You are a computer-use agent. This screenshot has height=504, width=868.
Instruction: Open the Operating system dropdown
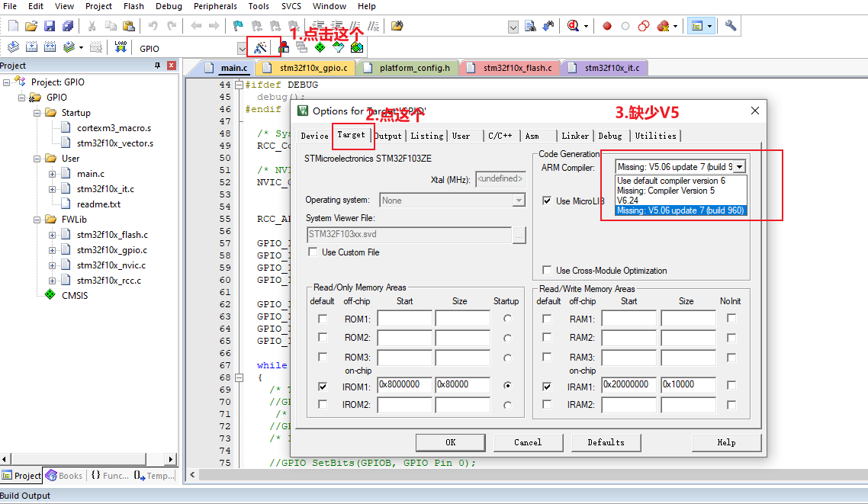[x=519, y=201]
